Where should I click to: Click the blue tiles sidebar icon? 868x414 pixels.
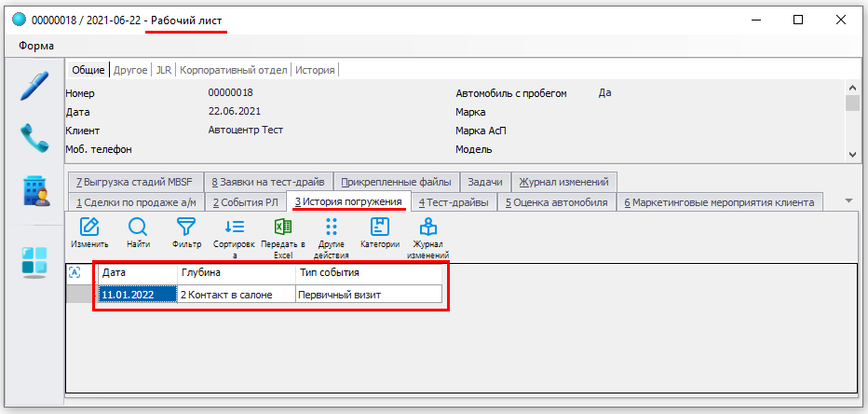pyautogui.click(x=34, y=262)
